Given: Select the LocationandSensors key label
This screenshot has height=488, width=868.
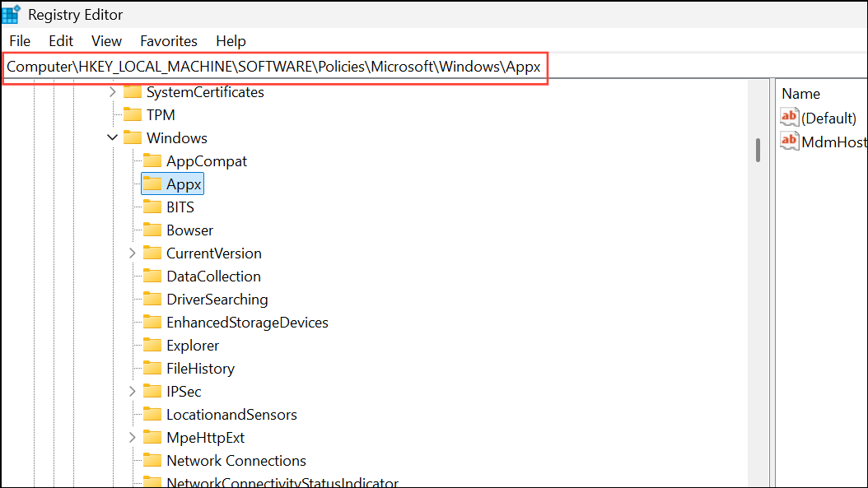Looking at the screenshot, I should coord(232,415).
